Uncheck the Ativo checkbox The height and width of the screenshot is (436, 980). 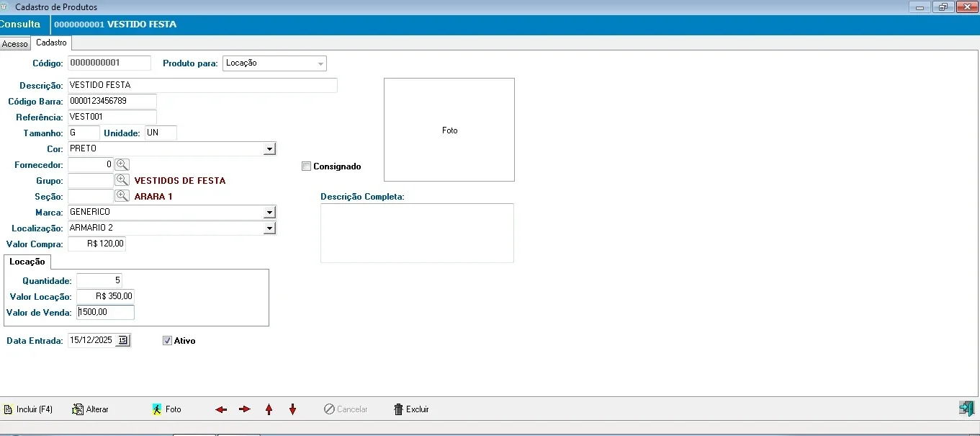pyautogui.click(x=168, y=341)
